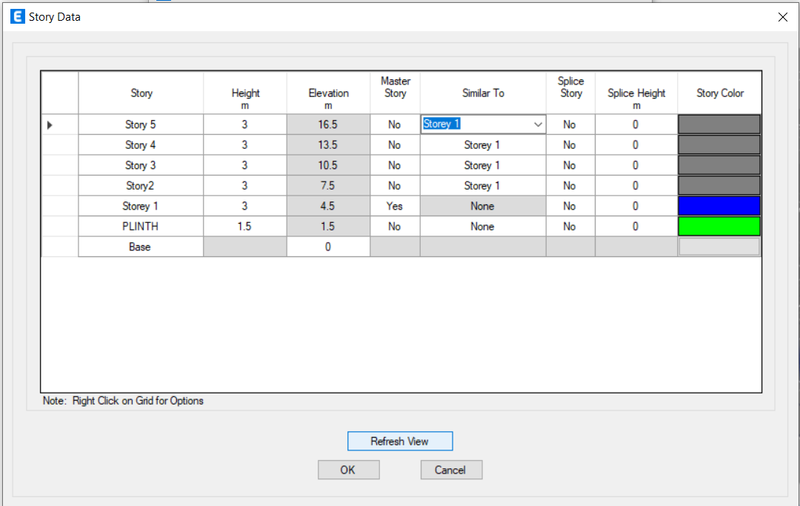
Task: Click the Height cell of Story2
Action: pyautogui.click(x=245, y=186)
